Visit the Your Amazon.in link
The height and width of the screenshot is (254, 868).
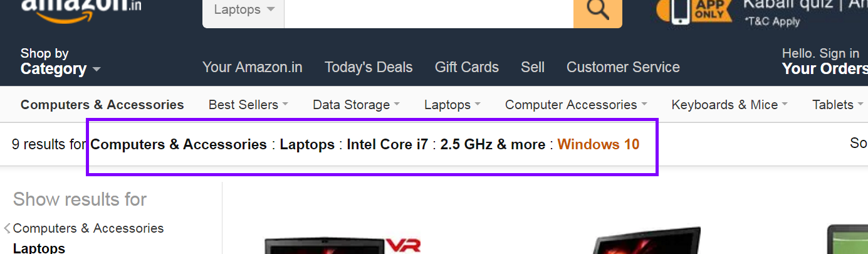point(253,67)
